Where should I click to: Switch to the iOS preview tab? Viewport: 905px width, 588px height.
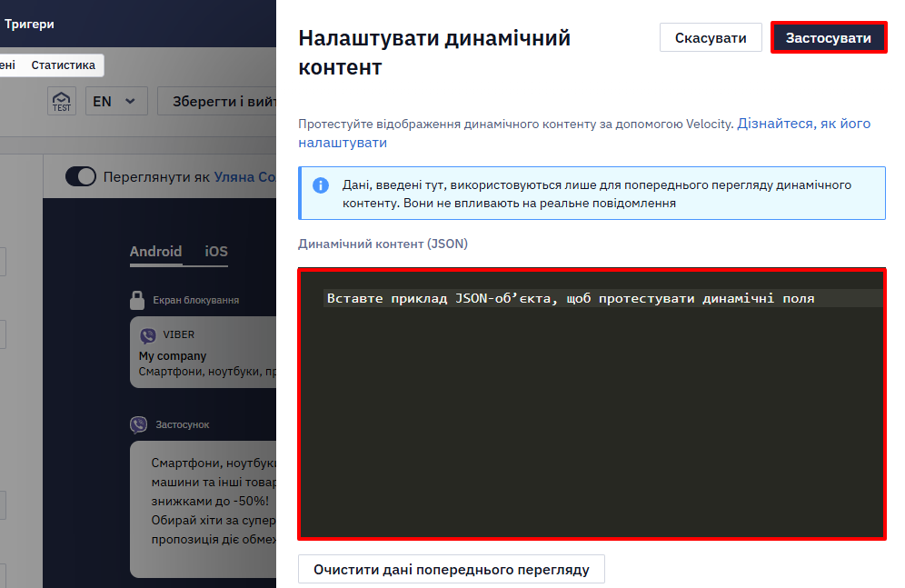tap(216, 252)
